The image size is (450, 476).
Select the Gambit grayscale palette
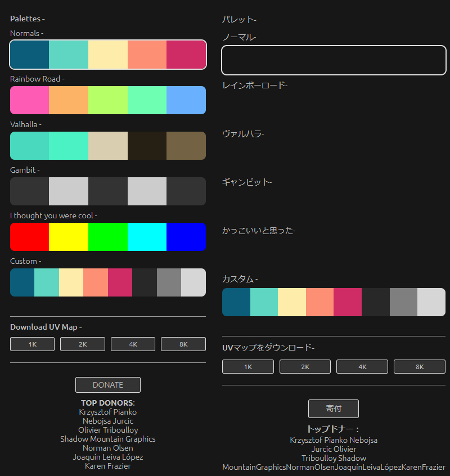(108, 191)
